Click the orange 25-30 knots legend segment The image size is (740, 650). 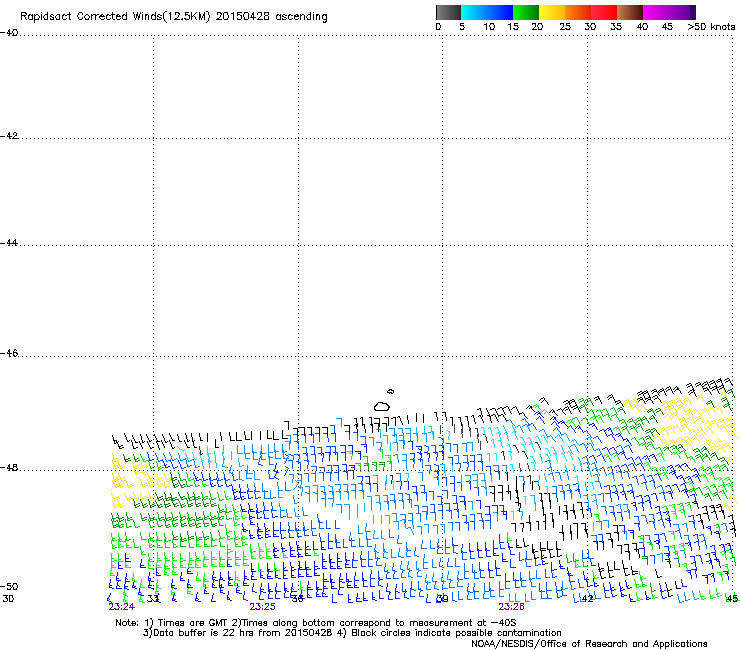pyautogui.click(x=578, y=12)
